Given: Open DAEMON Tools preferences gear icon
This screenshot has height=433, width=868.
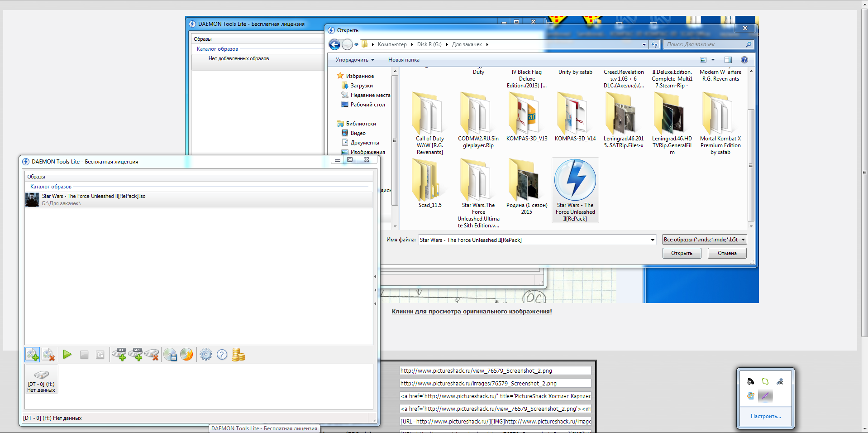Looking at the screenshot, I should 206,355.
